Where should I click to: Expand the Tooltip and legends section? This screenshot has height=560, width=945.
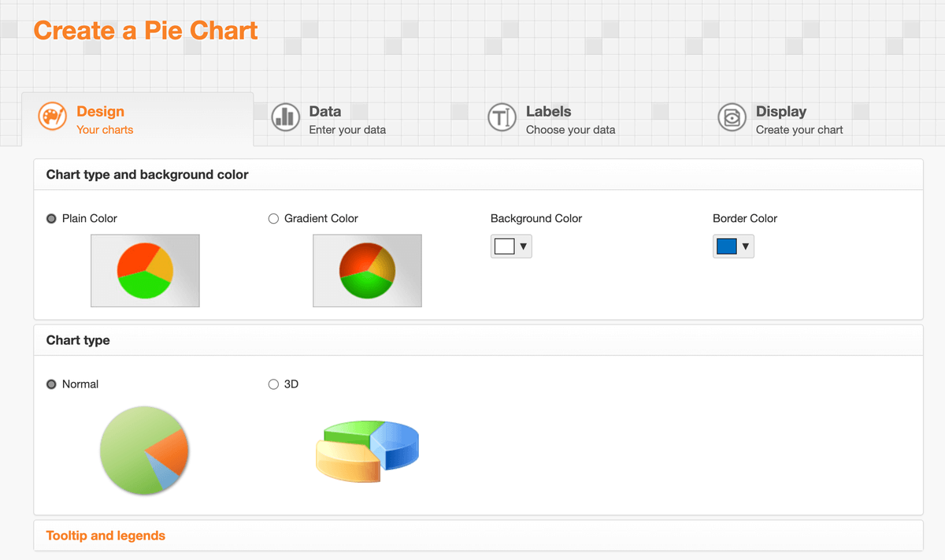click(x=106, y=535)
